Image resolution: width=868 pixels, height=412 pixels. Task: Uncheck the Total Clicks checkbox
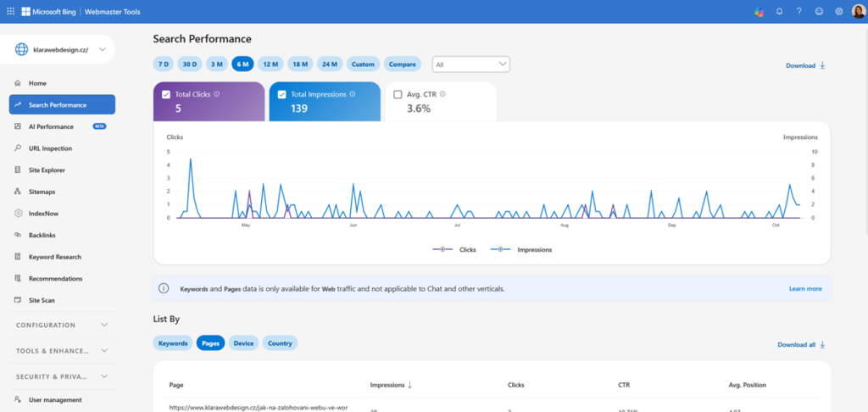(x=166, y=95)
